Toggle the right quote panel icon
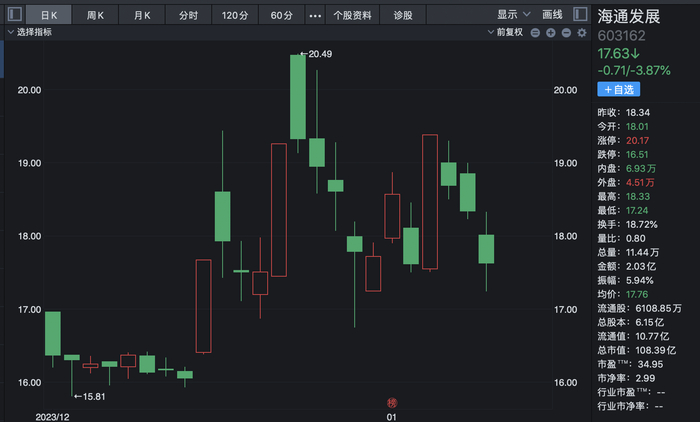Screen dimensions: 700x422 (581, 15)
